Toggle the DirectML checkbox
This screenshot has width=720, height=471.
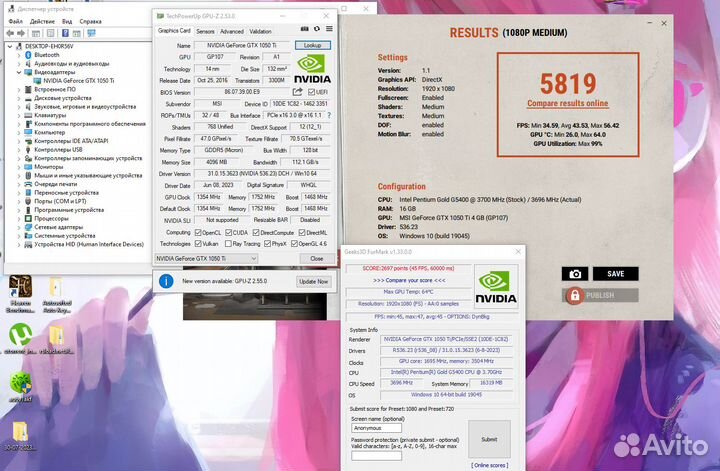pos(302,233)
